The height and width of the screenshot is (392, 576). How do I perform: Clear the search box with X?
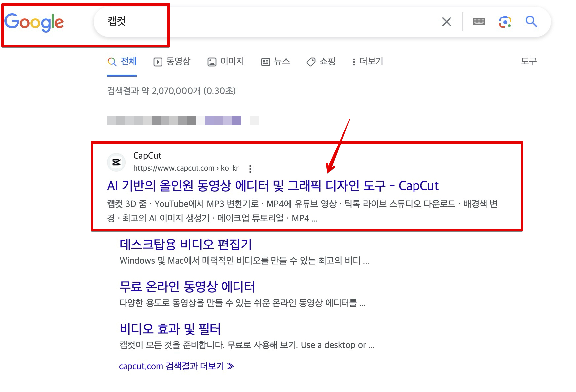click(446, 22)
